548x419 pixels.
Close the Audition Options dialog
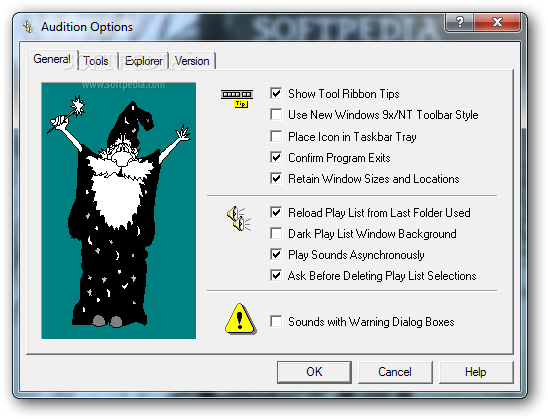pyautogui.click(x=497, y=22)
